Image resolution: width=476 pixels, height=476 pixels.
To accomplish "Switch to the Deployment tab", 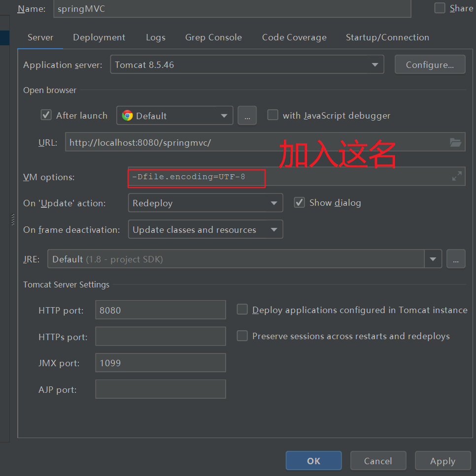I will (99, 37).
